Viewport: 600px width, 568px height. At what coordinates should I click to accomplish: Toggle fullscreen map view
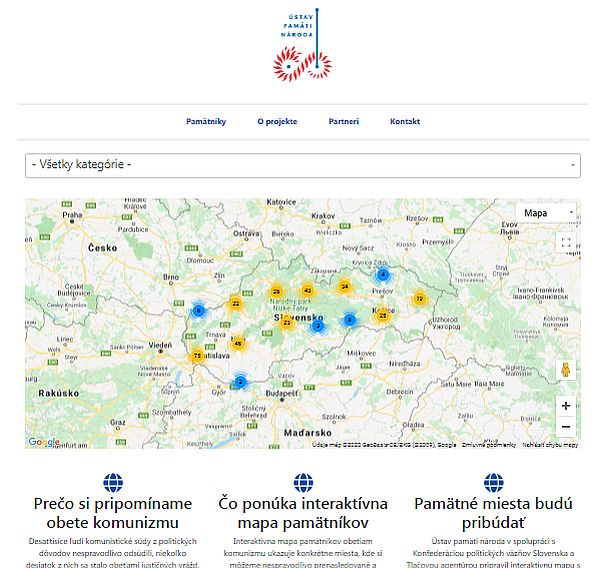(x=566, y=242)
